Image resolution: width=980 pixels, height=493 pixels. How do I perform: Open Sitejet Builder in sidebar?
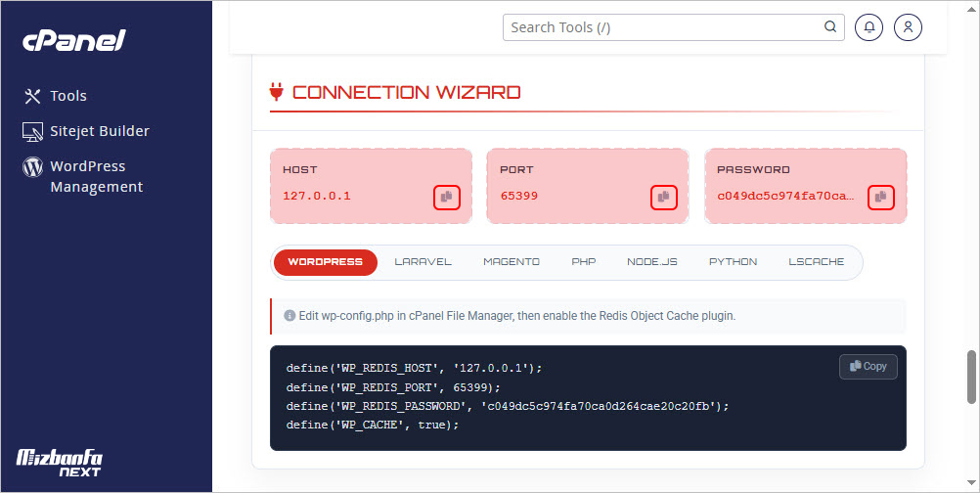[100, 131]
